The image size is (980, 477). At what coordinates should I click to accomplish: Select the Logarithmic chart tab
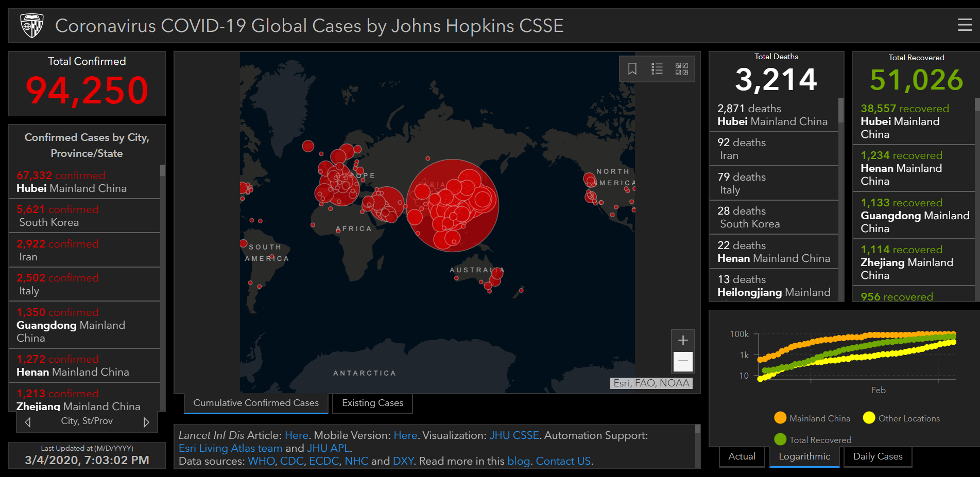click(x=804, y=456)
